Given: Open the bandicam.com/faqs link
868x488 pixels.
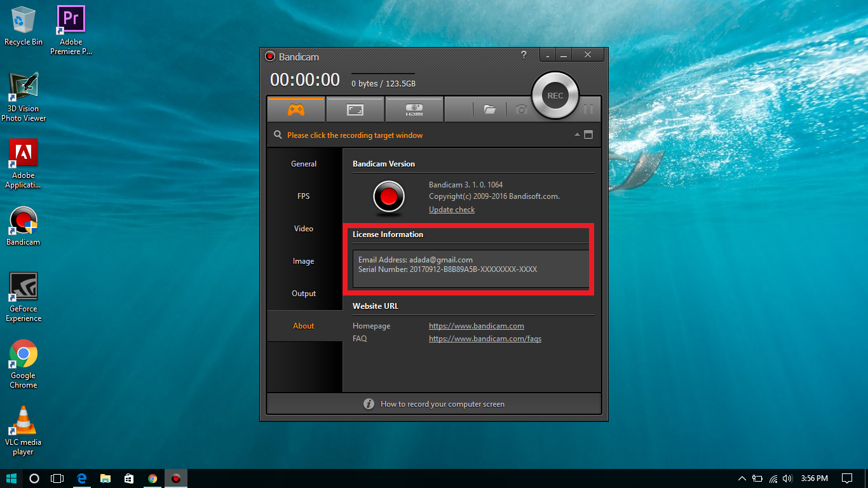Looking at the screenshot, I should (485, 339).
